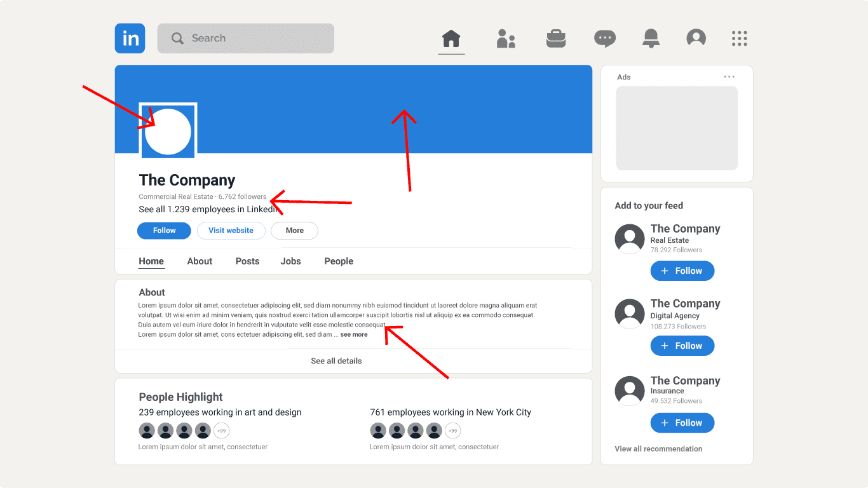868x488 pixels.
Task: Open the My Network people icon
Action: pyautogui.click(x=506, y=38)
